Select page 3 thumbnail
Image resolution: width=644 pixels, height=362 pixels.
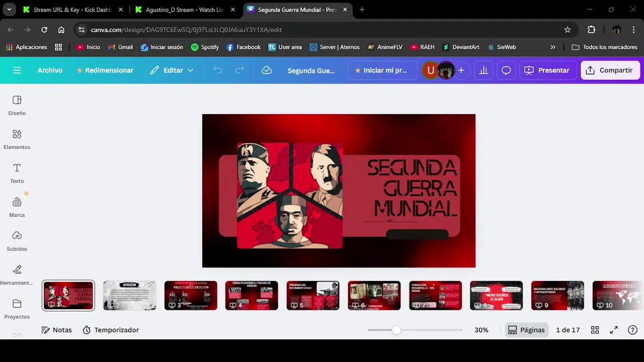(191, 295)
